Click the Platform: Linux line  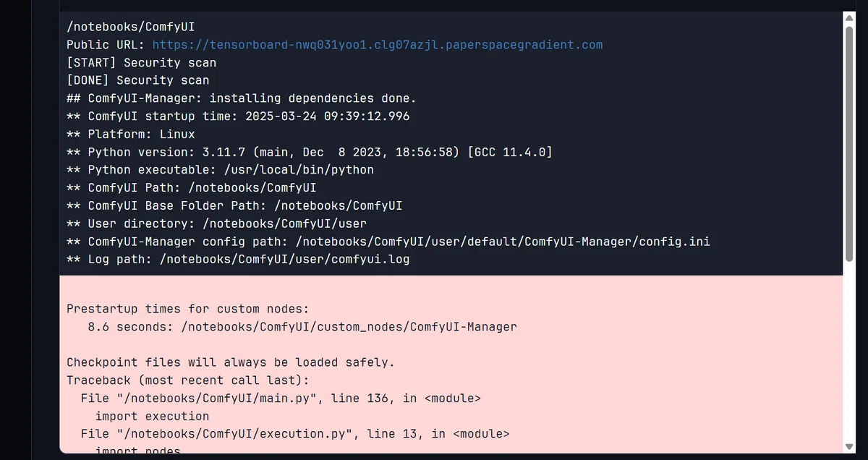[131, 135]
